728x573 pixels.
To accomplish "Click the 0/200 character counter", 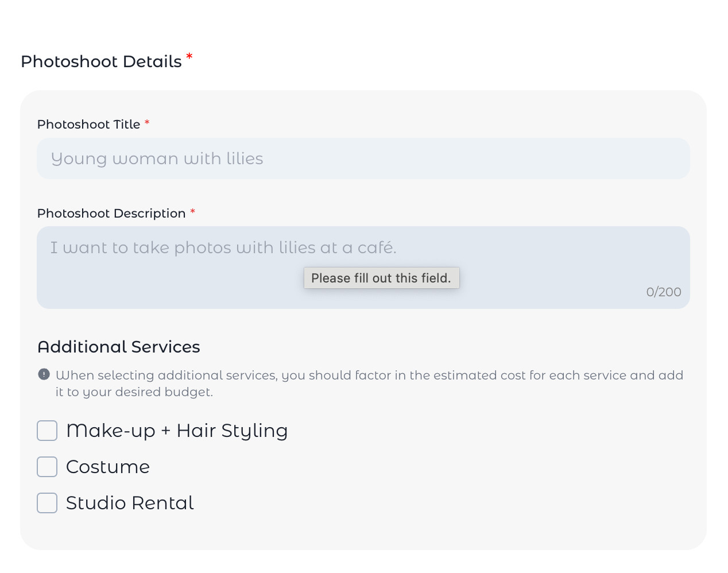I will (664, 292).
